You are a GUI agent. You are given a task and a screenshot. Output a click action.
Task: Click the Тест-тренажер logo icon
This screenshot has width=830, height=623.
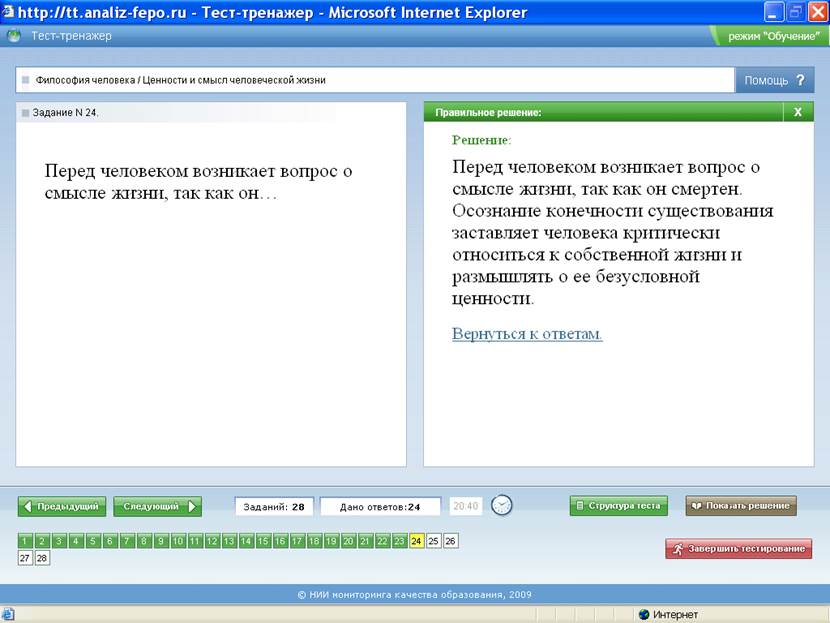click(x=14, y=36)
